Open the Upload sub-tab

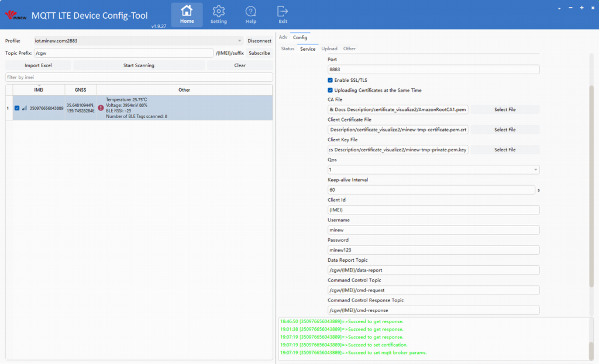click(x=329, y=48)
